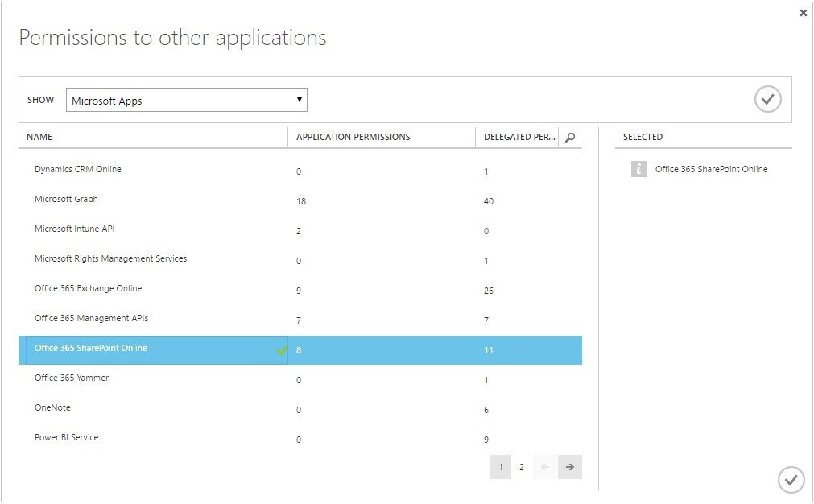Select the Office 365 Management APIs row

click(300, 319)
